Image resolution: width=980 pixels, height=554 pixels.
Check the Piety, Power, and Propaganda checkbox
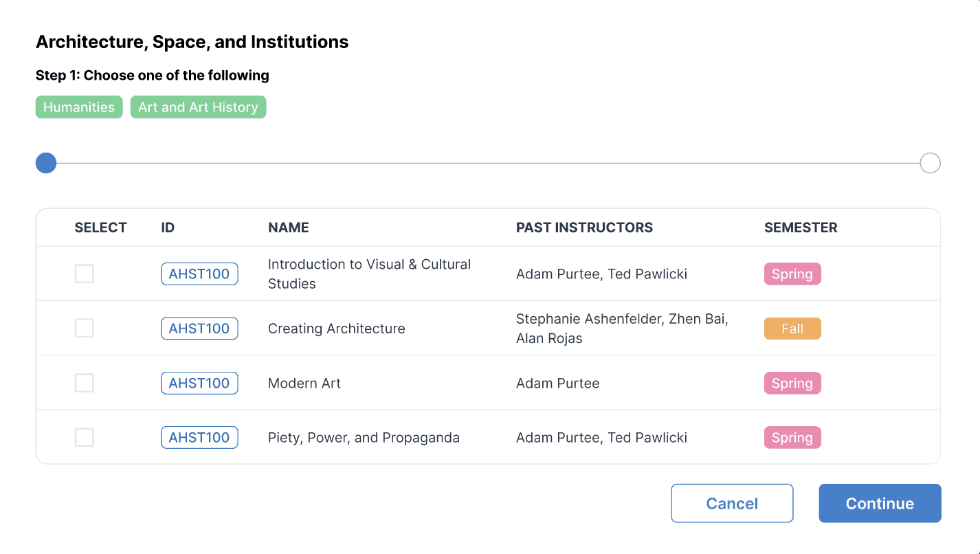[x=84, y=437]
